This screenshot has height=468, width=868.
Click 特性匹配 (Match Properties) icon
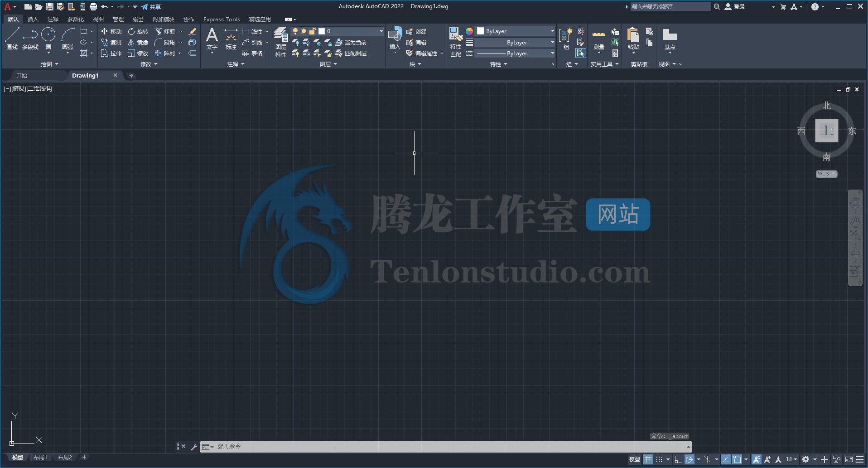pos(456,42)
